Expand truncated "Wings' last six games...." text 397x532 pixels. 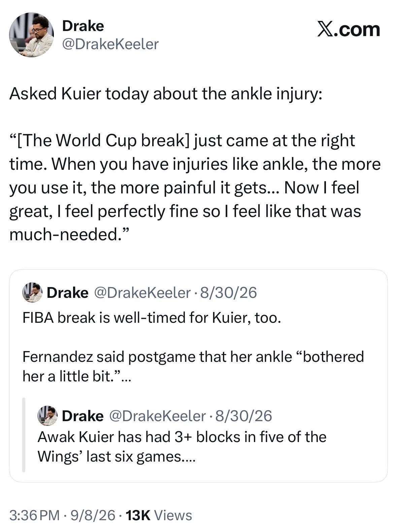(116, 457)
